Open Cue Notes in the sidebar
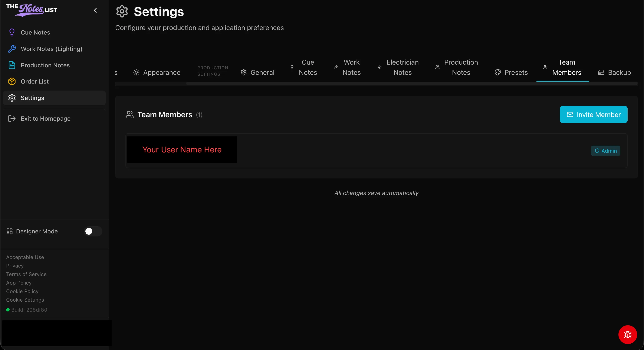 54,33
